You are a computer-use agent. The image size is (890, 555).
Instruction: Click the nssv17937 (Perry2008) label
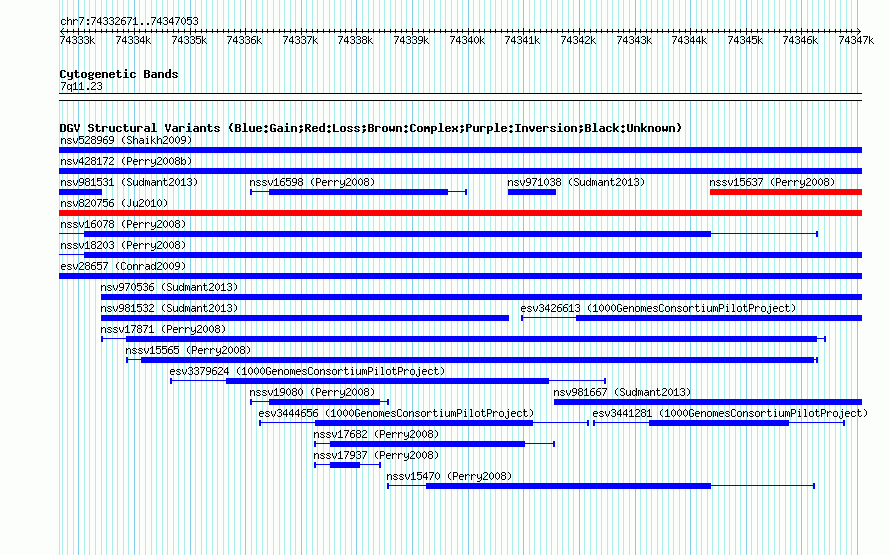tap(376, 455)
